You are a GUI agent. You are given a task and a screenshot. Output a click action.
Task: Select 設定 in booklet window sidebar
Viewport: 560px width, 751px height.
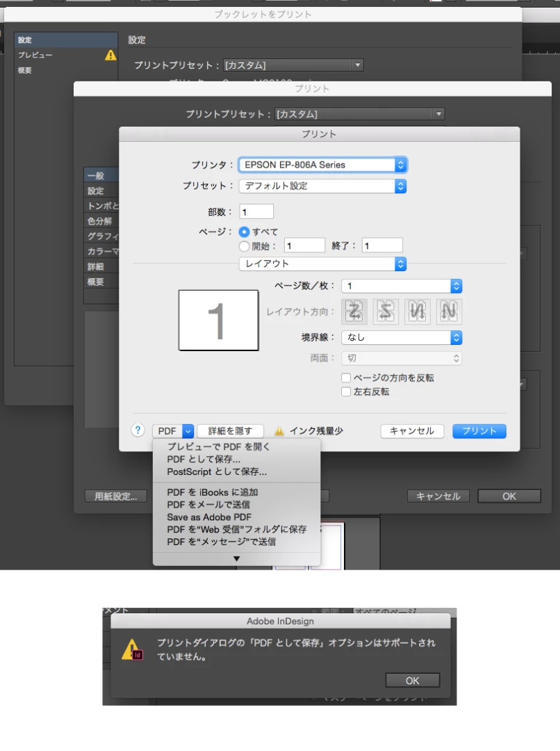(x=66, y=40)
